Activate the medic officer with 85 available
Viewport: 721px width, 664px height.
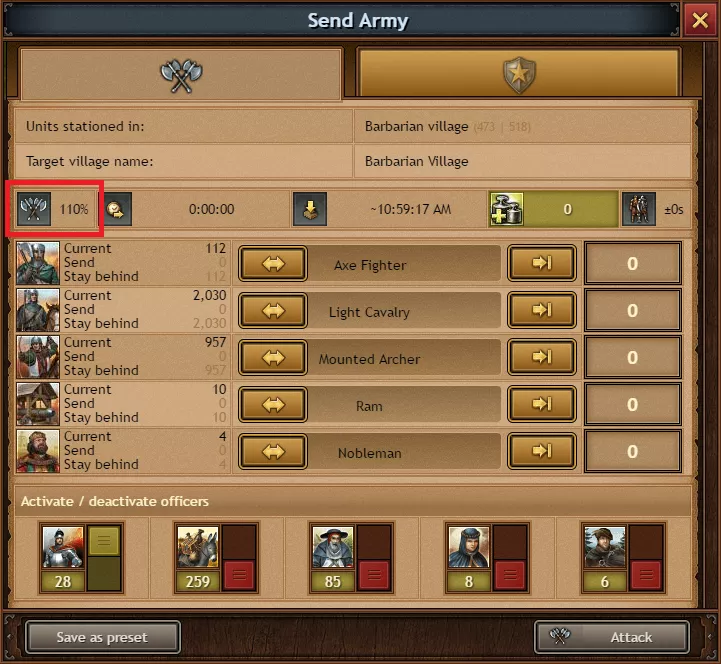pos(374,575)
